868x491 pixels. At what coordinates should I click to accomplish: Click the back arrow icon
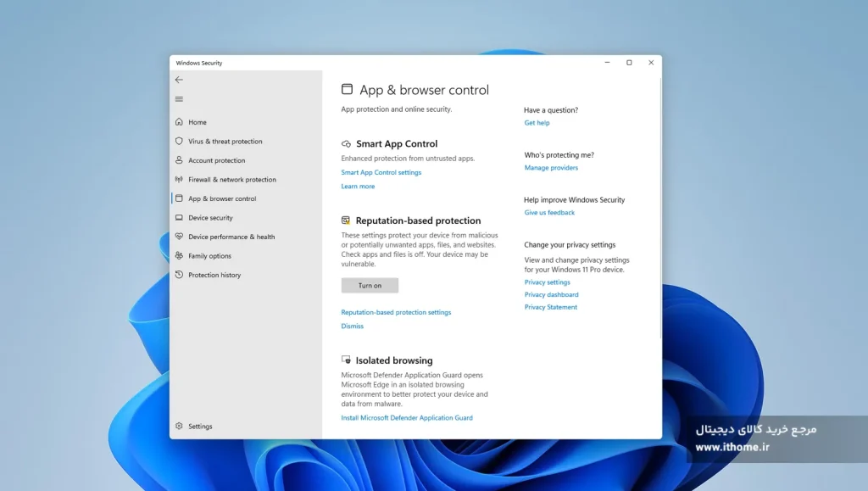[x=179, y=80]
